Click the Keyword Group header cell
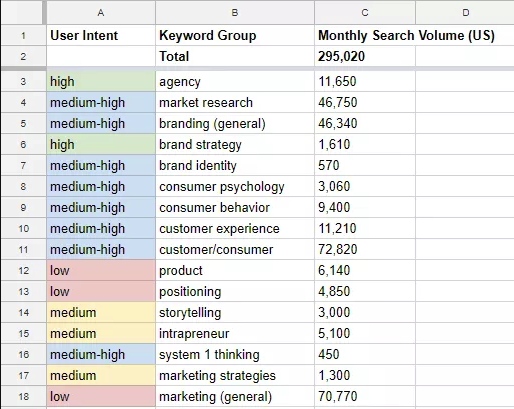Image resolution: width=514 pixels, height=409 pixels. [235, 35]
